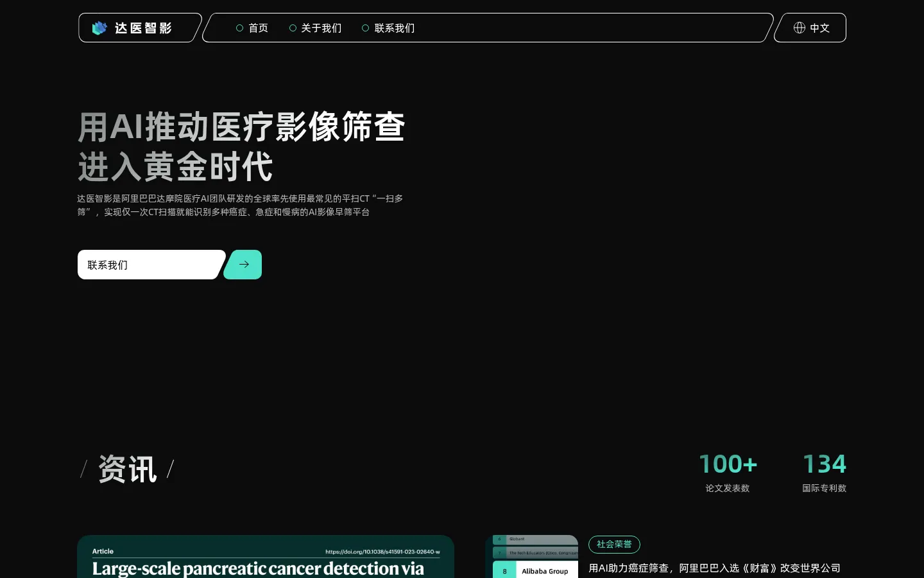Click the 进入黄金时代 headline line

point(175,167)
